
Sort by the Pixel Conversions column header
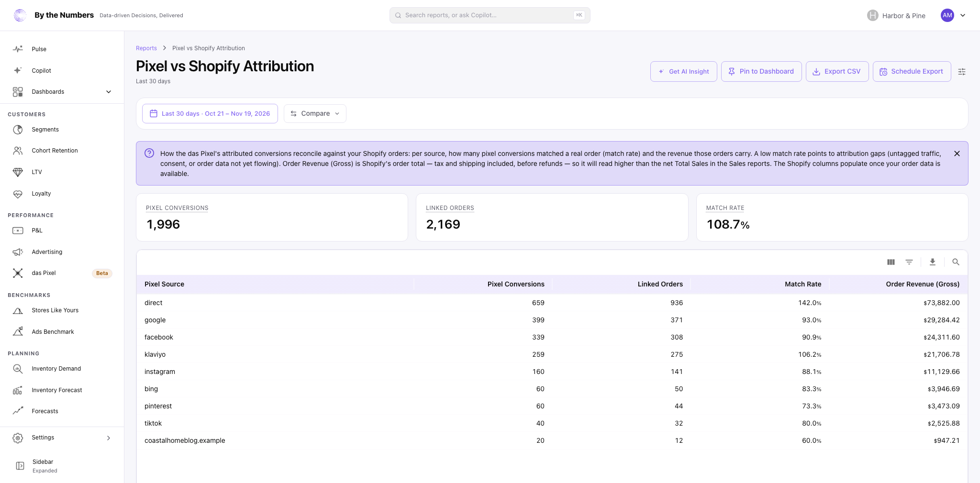tap(516, 284)
